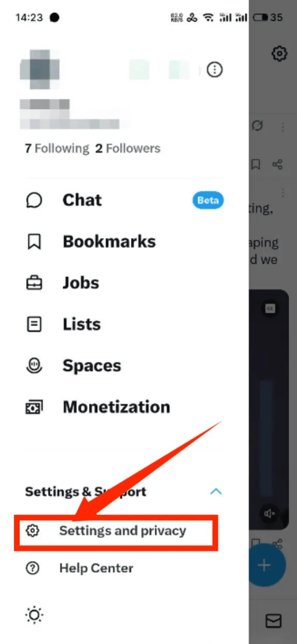Tap the Lists icon
This screenshot has height=644, width=297.
coord(34,325)
